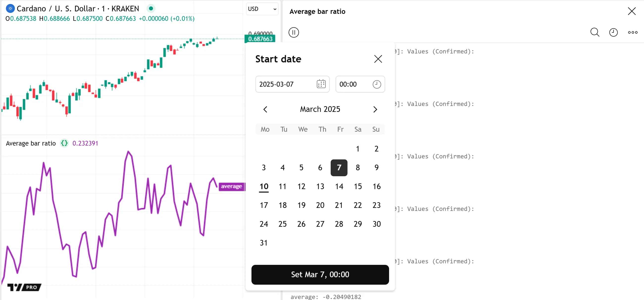Pick March 21 in the calendar
The width and height of the screenshot is (644, 300).
click(339, 205)
